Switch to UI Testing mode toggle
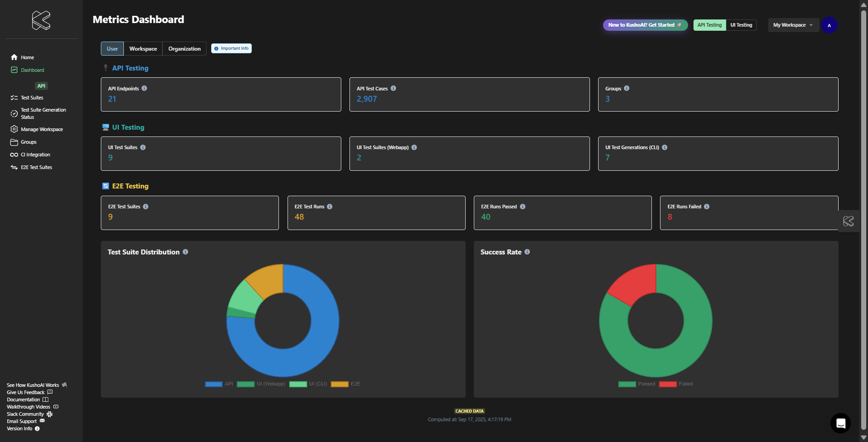The width and height of the screenshot is (868, 442). tap(741, 25)
